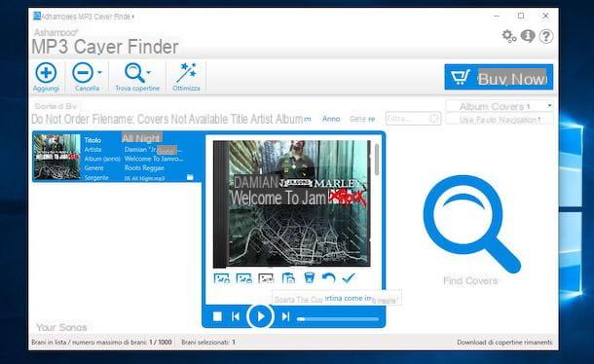Screen dimensions: 594x364
Task: Click the large Find Covers magnifier
Action: tap(471, 224)
